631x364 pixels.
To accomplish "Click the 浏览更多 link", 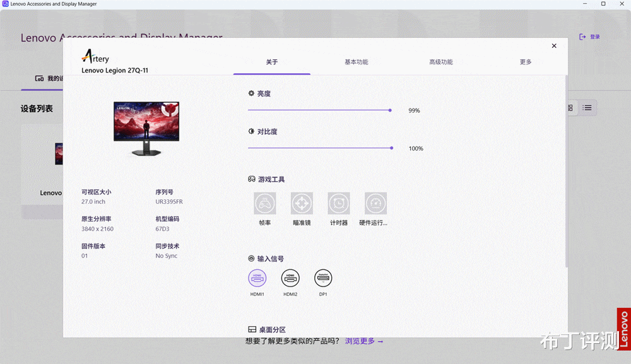I will click(x=364, y=341).
